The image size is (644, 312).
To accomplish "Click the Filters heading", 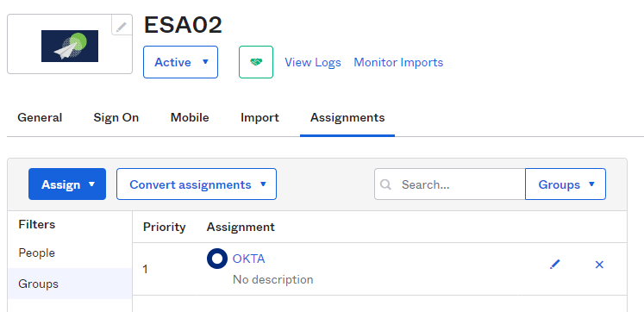I will tap(37, 225).
